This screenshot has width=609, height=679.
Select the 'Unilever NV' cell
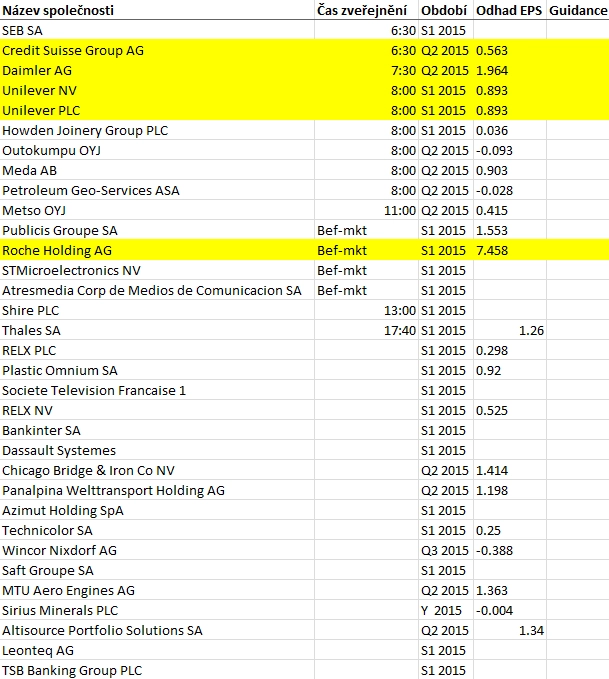coord(157,90)
